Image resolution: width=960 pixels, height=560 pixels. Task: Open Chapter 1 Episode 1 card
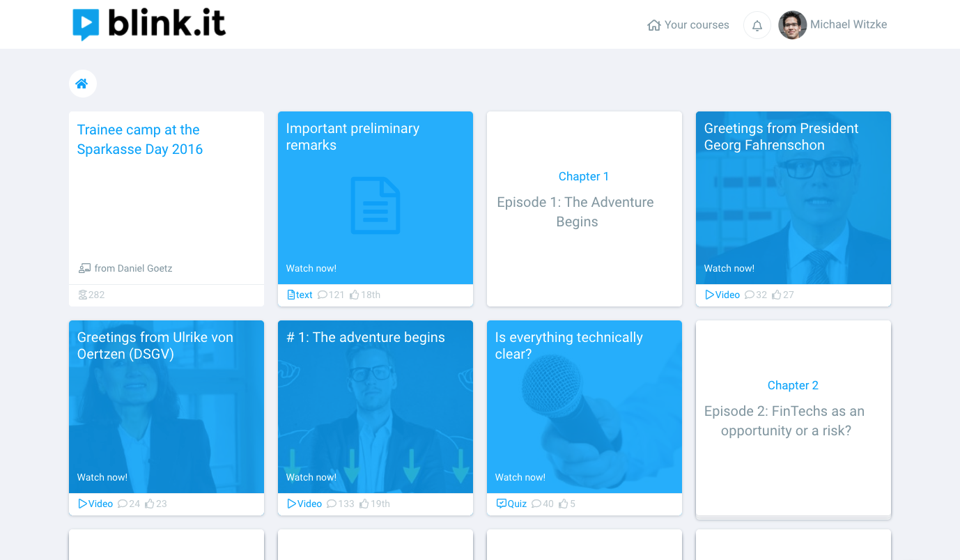coord(584,209)
